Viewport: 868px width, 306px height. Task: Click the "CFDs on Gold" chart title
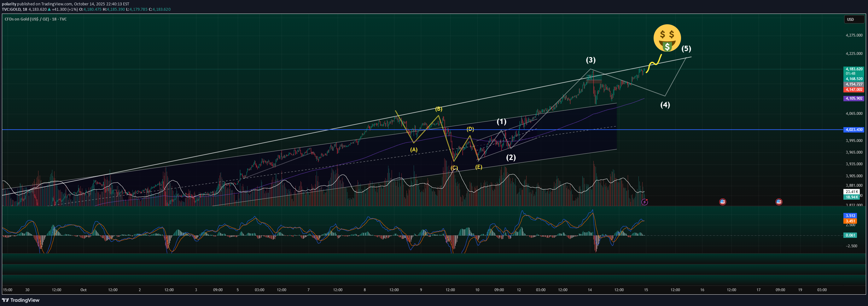tap(35, 19)
